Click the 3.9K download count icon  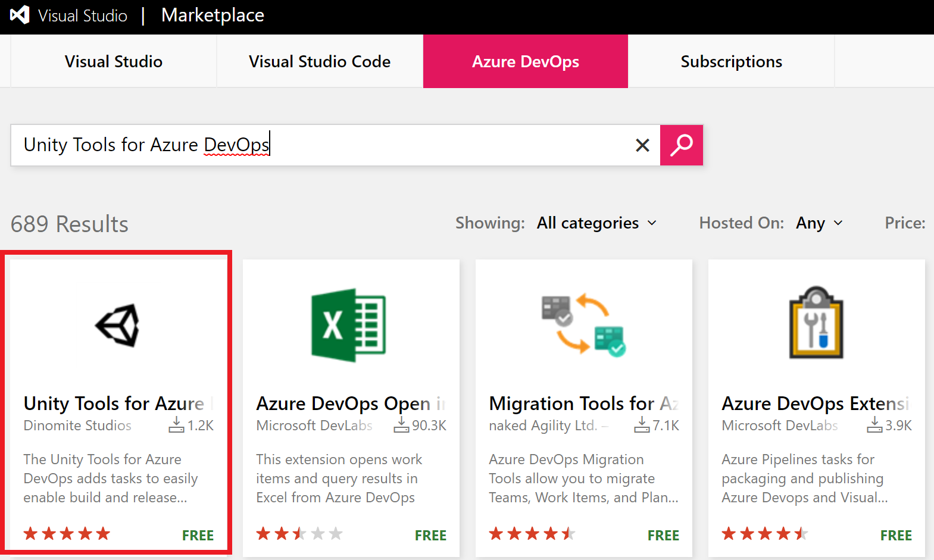click(x=874, y=424)
